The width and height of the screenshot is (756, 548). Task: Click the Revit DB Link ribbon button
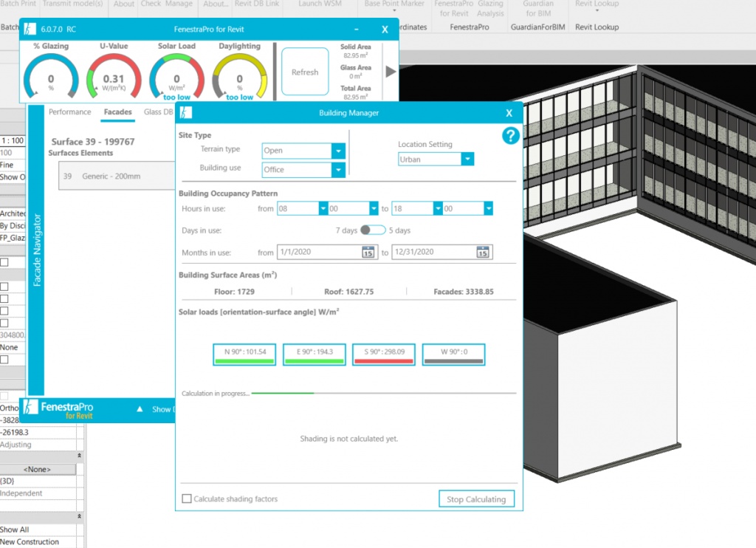click(256, 4)
